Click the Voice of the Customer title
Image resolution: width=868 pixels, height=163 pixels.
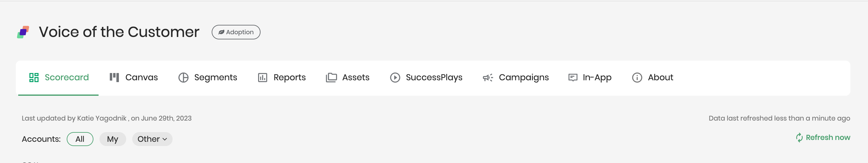click(119, 32)
